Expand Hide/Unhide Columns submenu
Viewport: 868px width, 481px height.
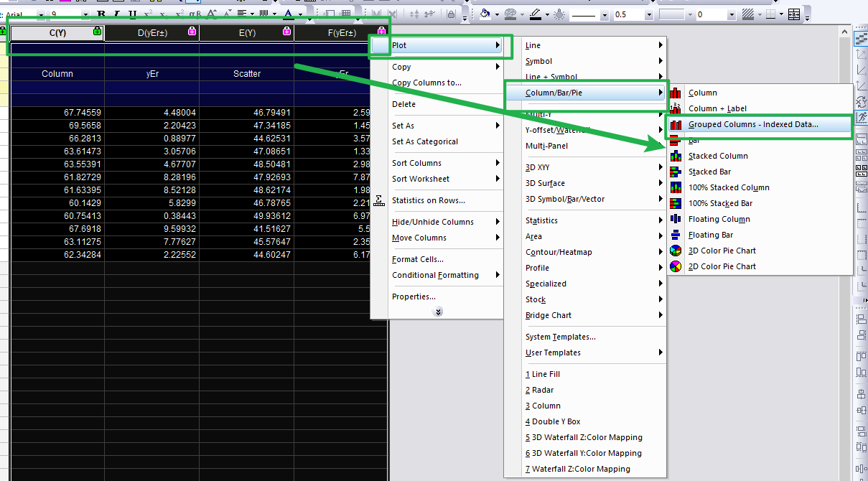pos(437,222)
